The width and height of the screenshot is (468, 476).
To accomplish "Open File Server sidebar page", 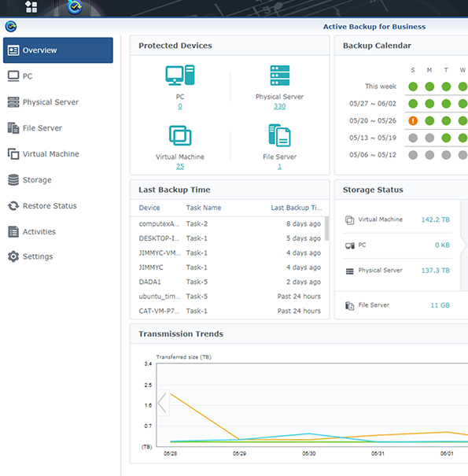I will tap(58, 127).
